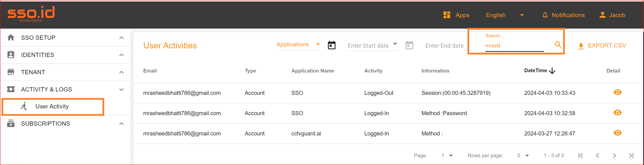Screen dimensions: 644x165
Task: Click the Notifications link
Action: (568, 15)
